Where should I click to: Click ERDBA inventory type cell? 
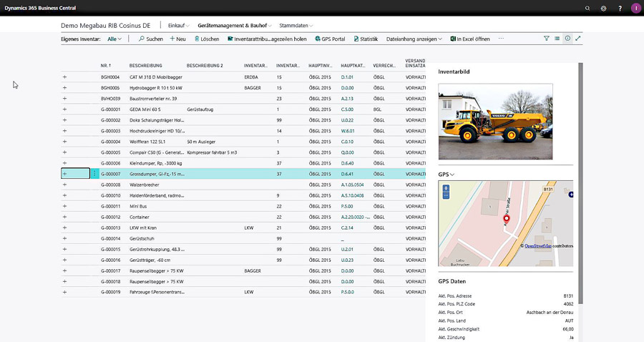click(251, 77)
